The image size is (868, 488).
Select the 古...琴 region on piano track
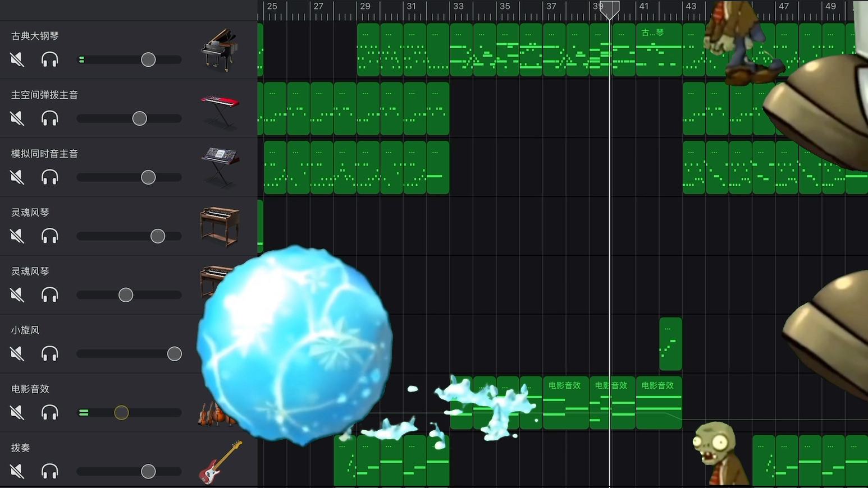659,50
